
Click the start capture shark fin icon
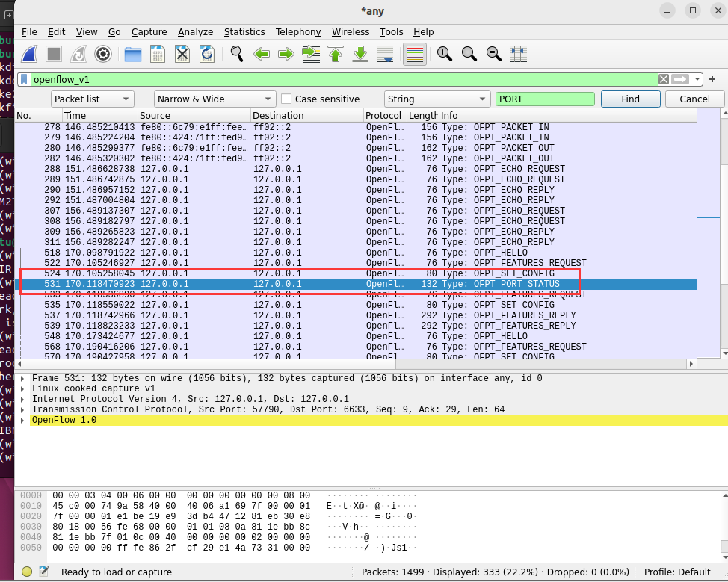point(30,54)
